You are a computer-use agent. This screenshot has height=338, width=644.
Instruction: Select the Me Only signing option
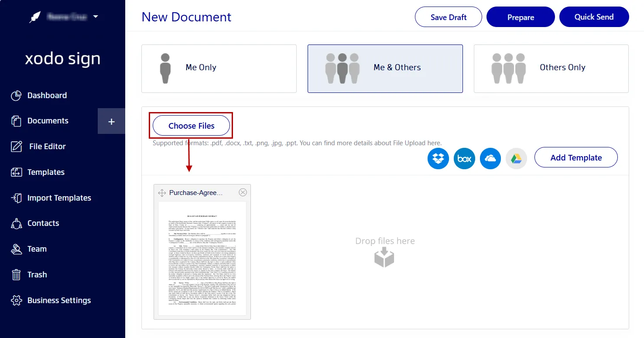tap(219, 68)
